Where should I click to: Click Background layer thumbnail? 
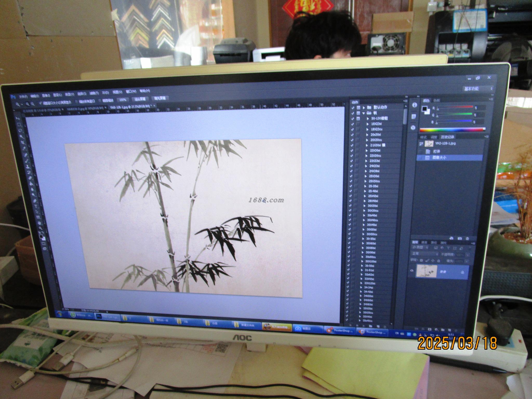(x=427, y=271)
